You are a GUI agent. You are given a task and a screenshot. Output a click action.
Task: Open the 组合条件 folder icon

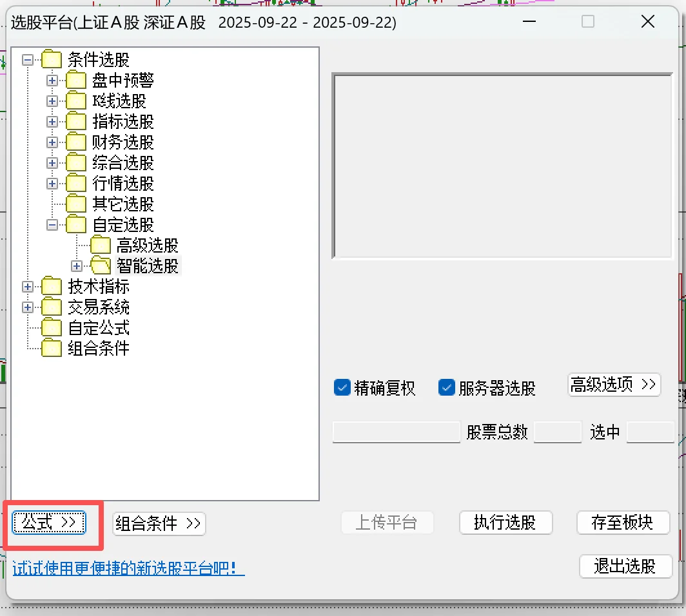pyautogui.click(x=52, y=348)
